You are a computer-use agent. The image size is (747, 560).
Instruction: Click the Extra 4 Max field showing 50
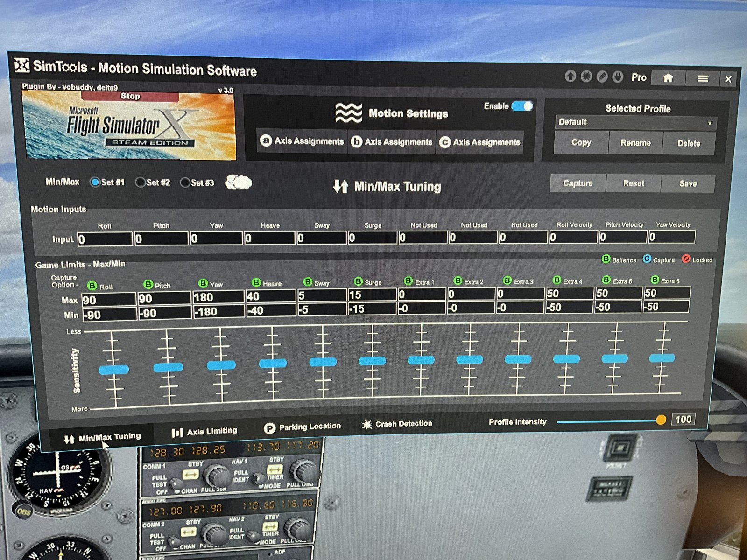[569, 293]
